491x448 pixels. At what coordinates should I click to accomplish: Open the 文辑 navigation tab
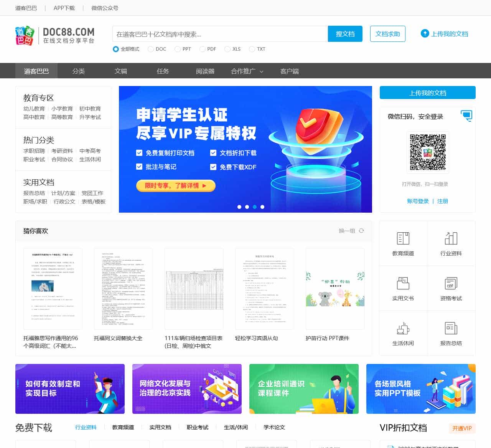121,71
